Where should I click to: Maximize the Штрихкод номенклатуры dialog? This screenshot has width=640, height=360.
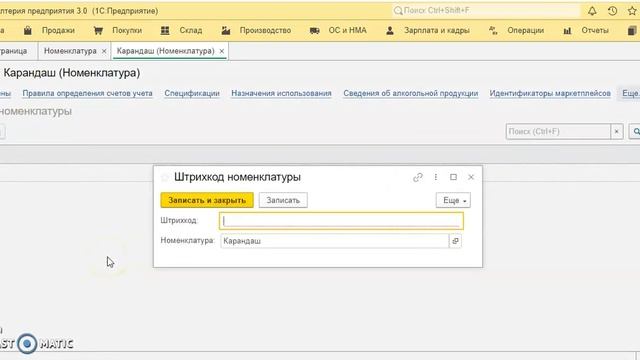pyautogui.click(x=453, y=177)
